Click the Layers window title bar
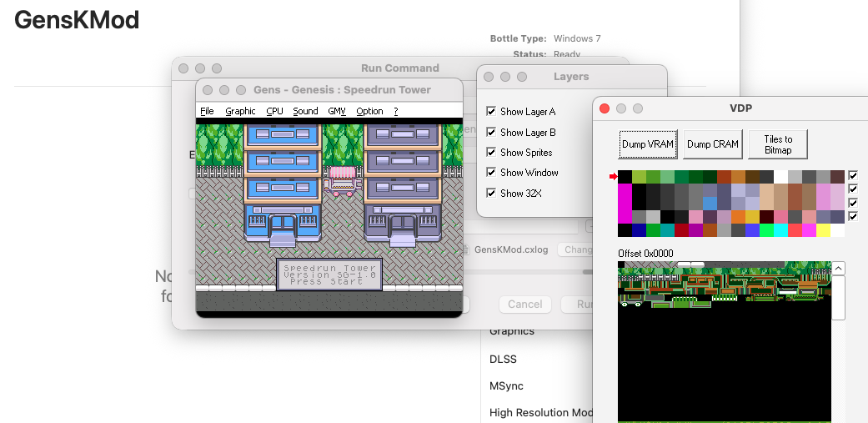The width and height of the screenshot is (868, 423). coord(571,77)
